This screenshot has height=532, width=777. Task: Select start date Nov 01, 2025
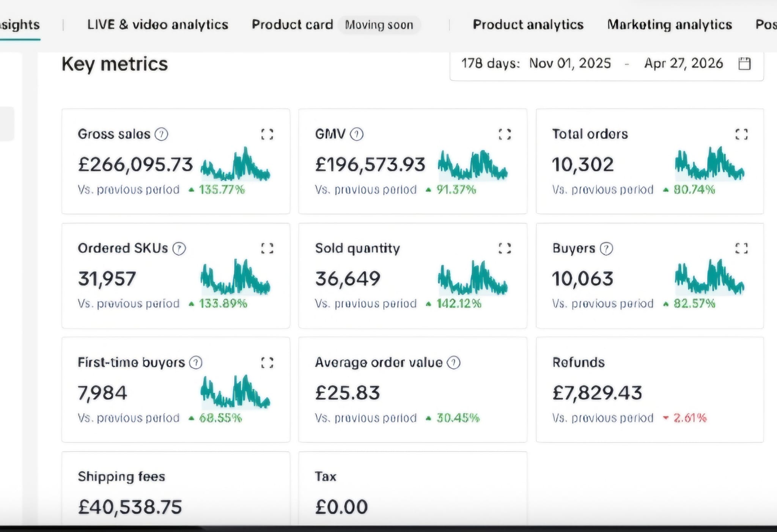coord(570,63)
